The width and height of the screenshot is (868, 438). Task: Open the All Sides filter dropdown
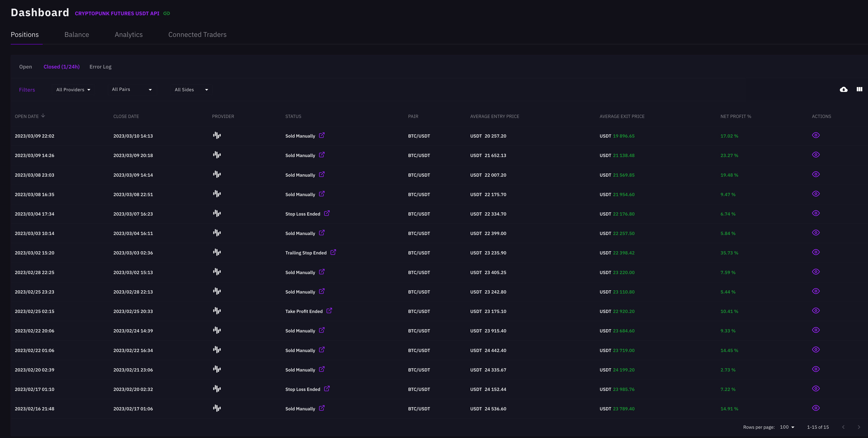point(191,90)
